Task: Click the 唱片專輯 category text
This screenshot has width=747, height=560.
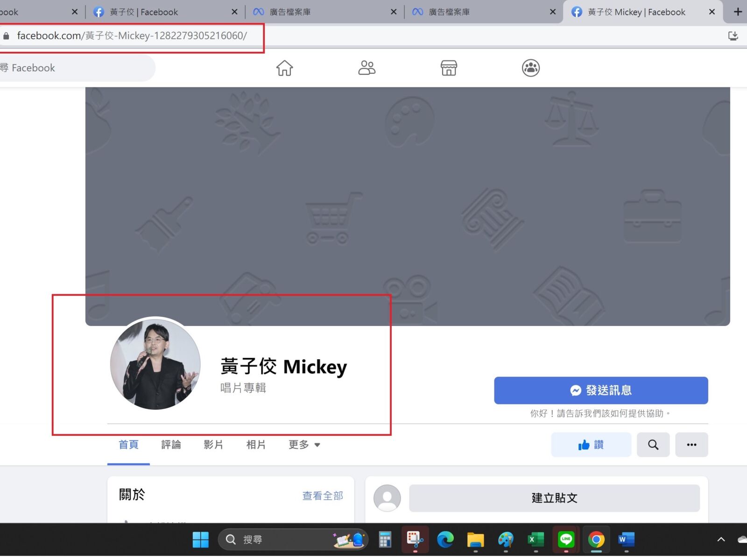Action: pyautogui.click(x=243, y=388)
